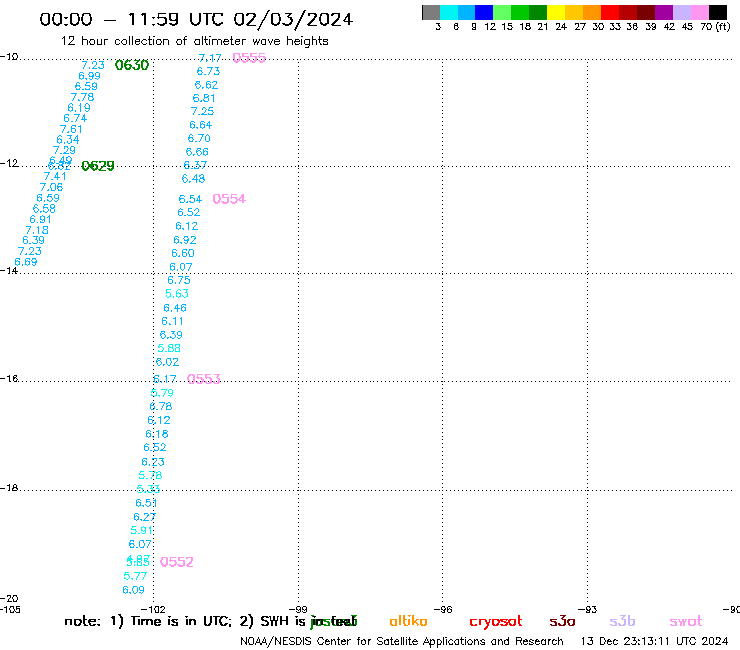Viewport: 740px width, 650px height.
Task: Click the wave height value 6.23
Action: tap(153, 462)
